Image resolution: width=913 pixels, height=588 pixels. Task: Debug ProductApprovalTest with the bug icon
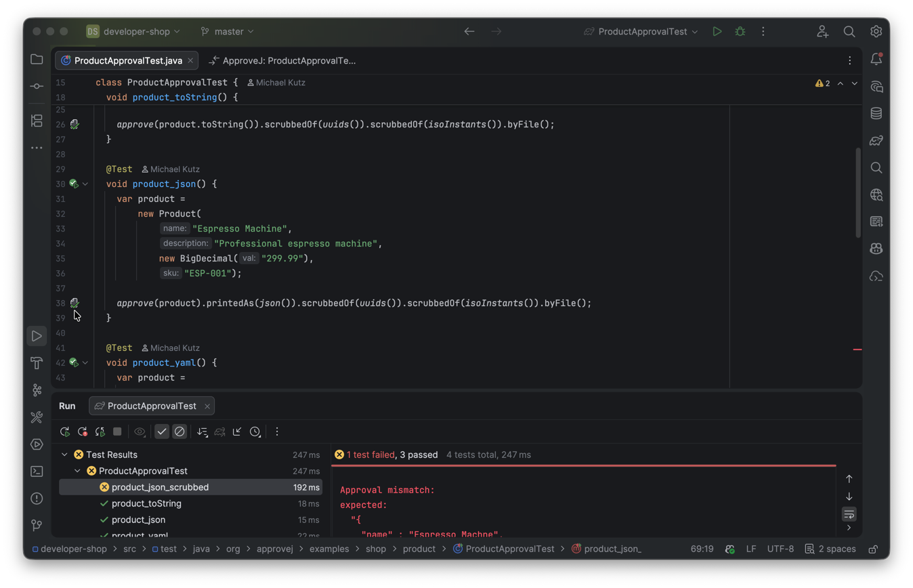tap(740, 31)
